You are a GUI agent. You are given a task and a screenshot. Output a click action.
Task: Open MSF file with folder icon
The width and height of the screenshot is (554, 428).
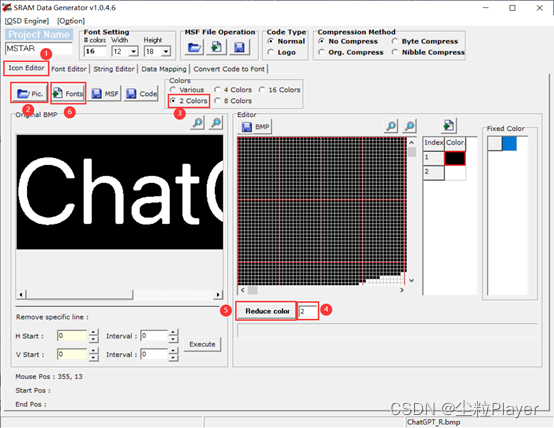194,47
